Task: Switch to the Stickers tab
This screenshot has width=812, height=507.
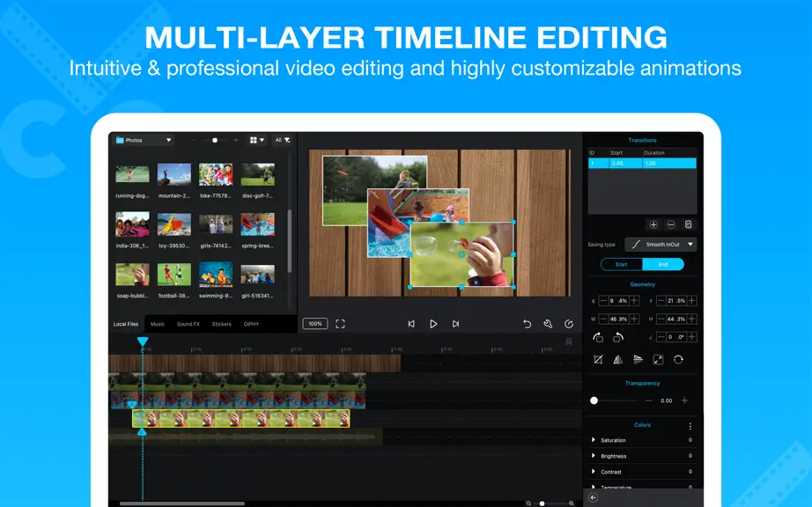Action: click(x=222, y=325)
